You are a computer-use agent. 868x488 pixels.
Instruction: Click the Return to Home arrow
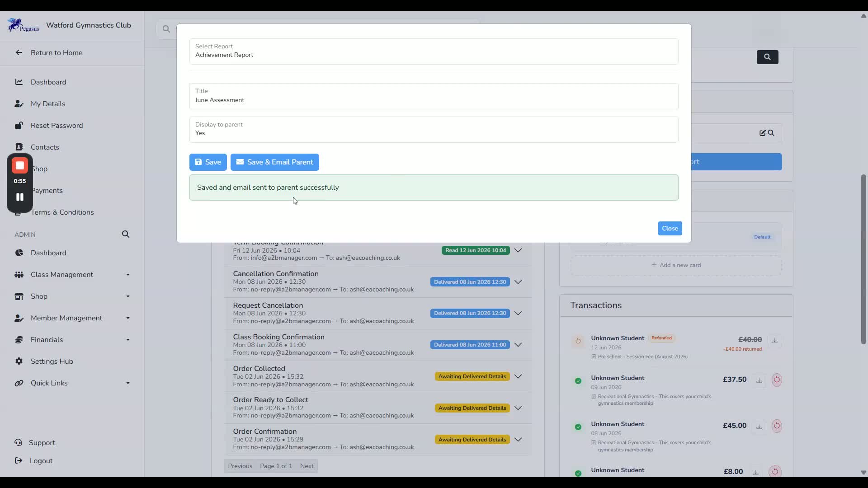pyautogui.click(x=19, y=52)
